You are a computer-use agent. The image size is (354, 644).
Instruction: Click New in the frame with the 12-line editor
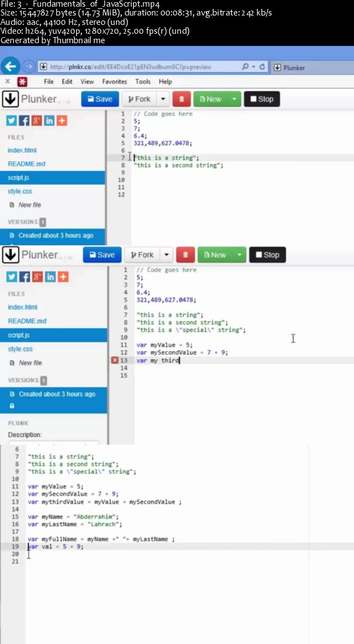pyautogui.click(x=210, y=99)
